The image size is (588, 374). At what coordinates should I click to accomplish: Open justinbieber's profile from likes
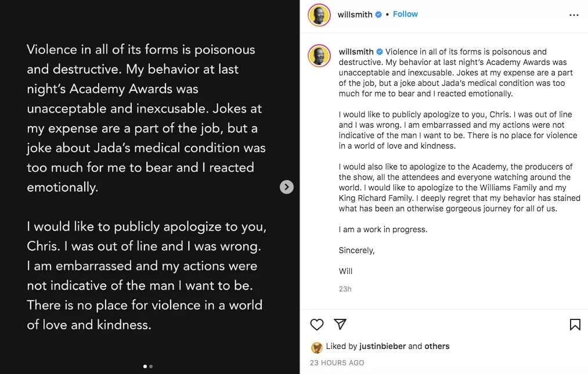(383, 346)
